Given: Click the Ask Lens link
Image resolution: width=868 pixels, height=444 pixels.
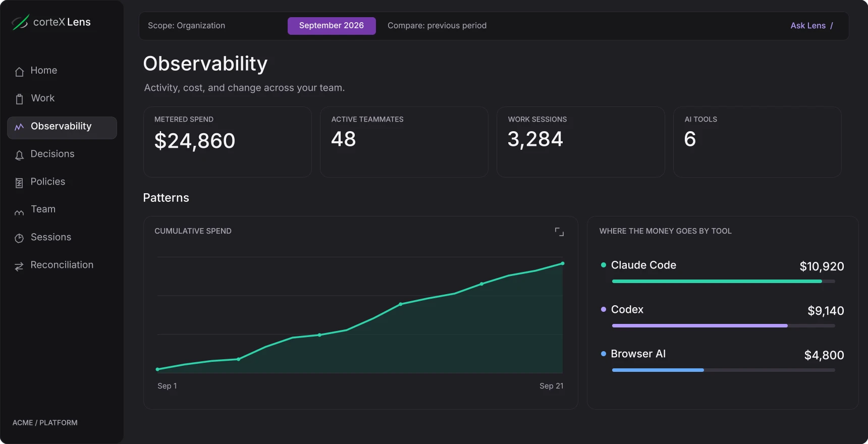Looking at the screenshot, I should tap(811, 26).
